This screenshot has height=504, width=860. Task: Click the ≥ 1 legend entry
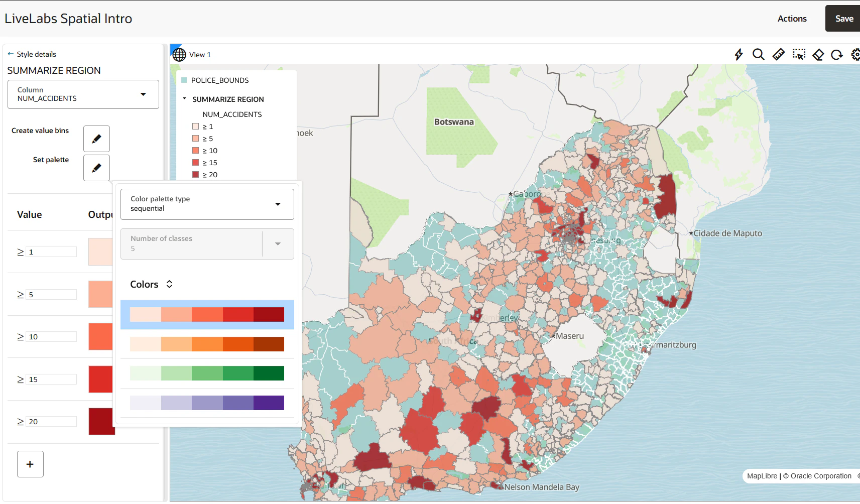point(203,127)
